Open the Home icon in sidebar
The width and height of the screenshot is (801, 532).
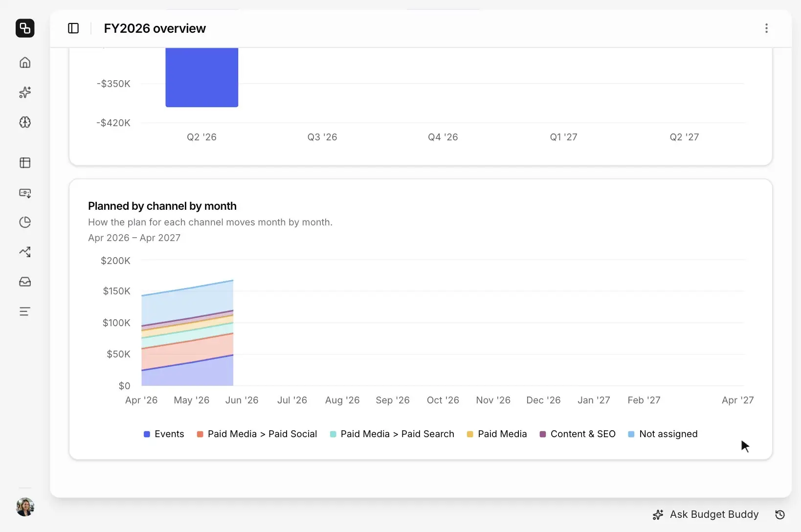tap(25, 63)
